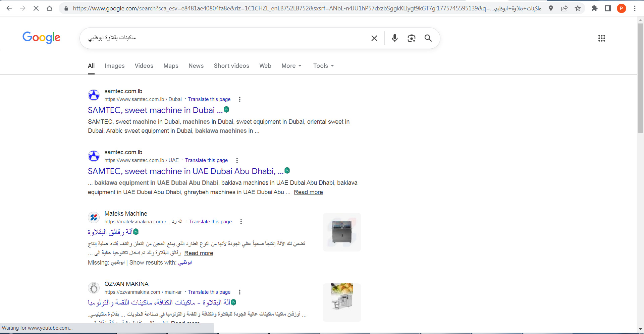This screenshot has width=644, height=334.
Task: Click the 'Show results with' Arabic term link
Action: pyautogui.click(x=185, y=263)
